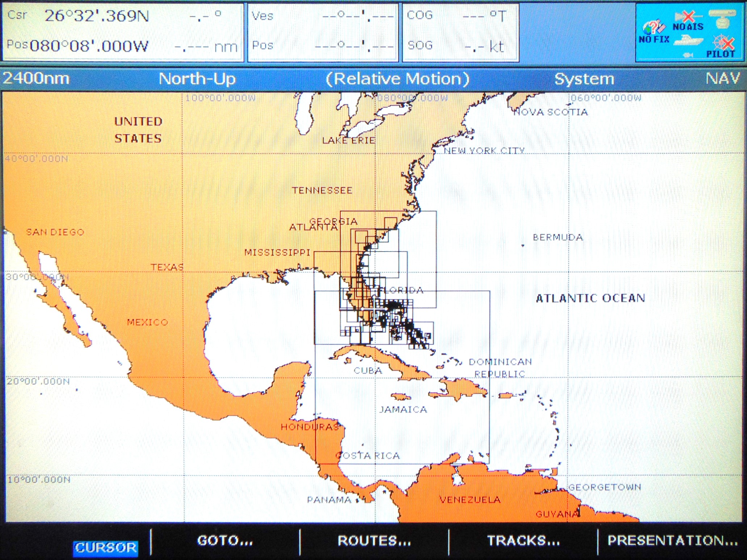Click the 2400nm chart range label
Image resolution: width=747 pixels, height=560 pixels.
coord(36,78)
